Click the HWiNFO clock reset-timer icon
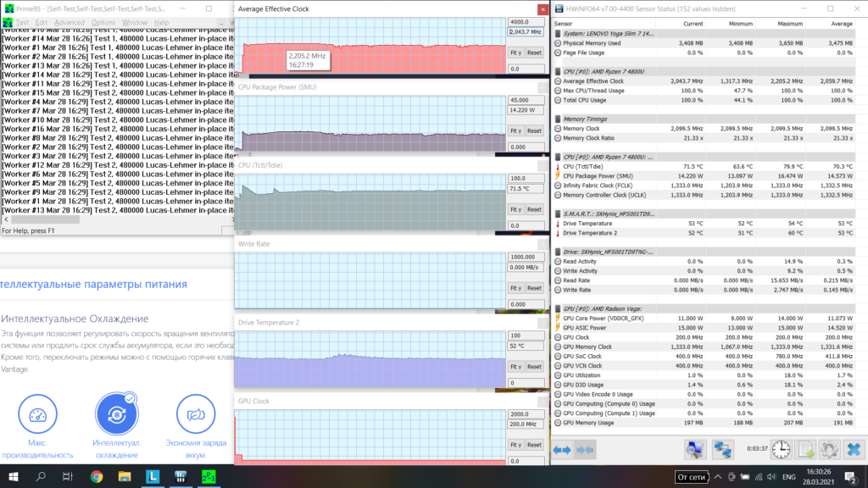 [x=781, y=449]
